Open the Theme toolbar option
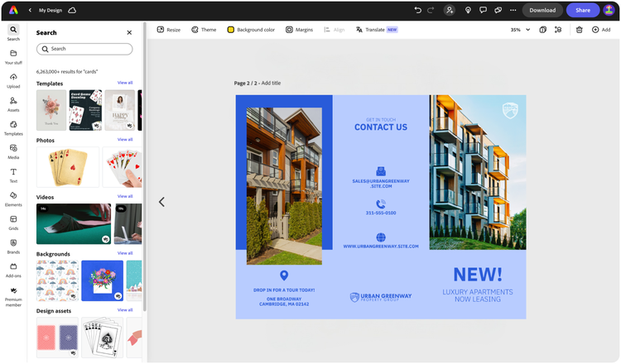This screenshot has height=364, width=621. (204, 30)
